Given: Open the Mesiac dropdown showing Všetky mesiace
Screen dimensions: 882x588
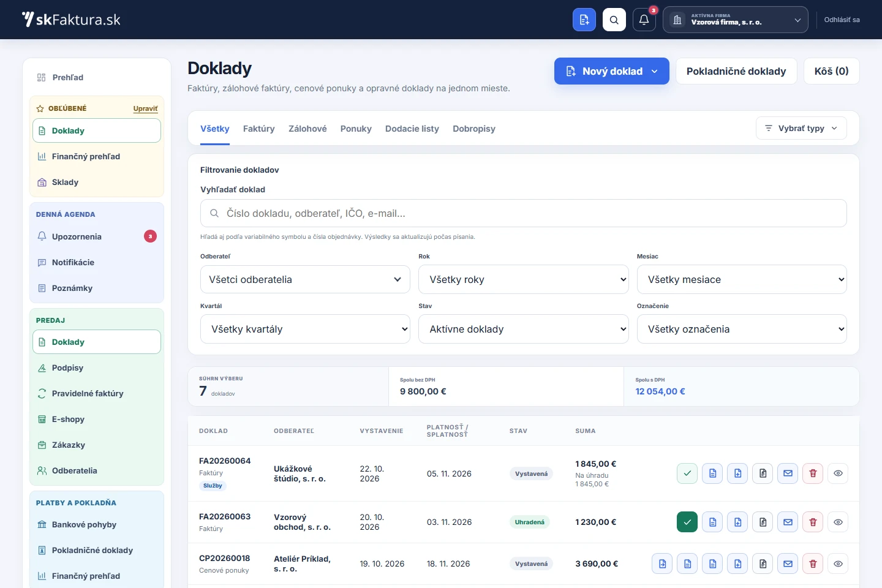Looking at the screenshot, I should (742, 279).
